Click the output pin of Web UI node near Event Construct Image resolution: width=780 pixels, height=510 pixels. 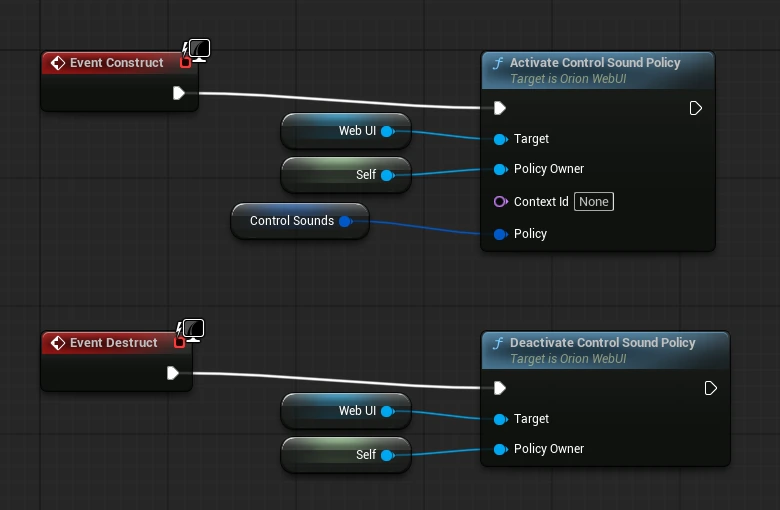click(388, 131)
